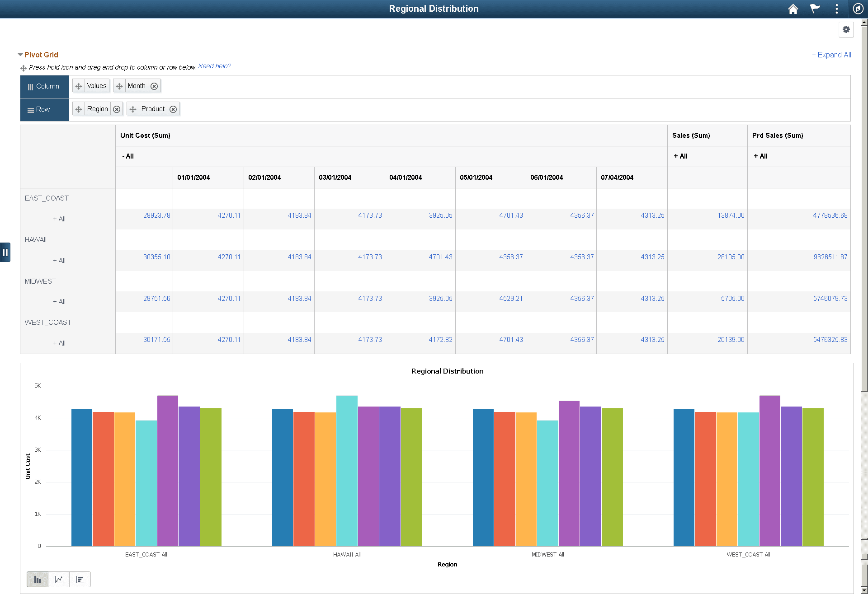The height and width of the screenshot is (594, 868).
Task: Remove the Region field from rows
Action: tap(117, 109)
